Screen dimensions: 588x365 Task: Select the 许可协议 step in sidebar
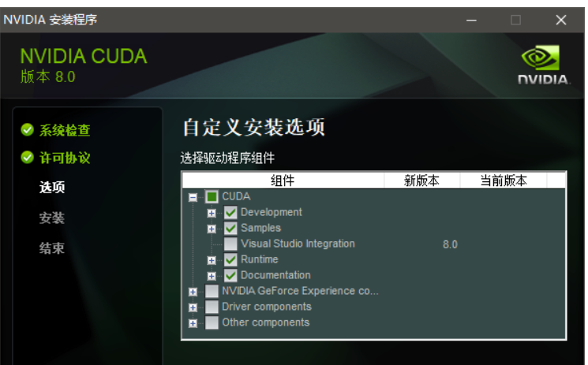65,158
